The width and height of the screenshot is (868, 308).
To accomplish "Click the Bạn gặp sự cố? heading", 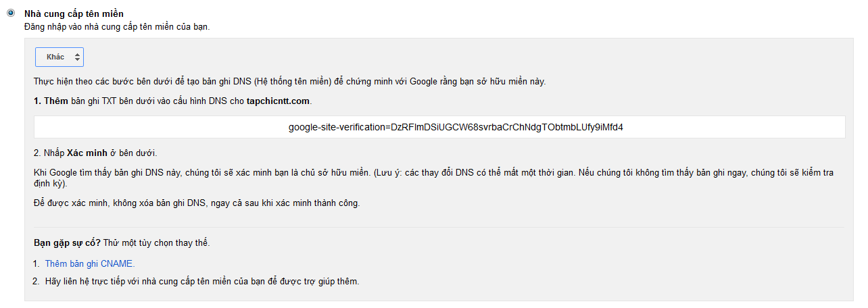I will point(67,242).
